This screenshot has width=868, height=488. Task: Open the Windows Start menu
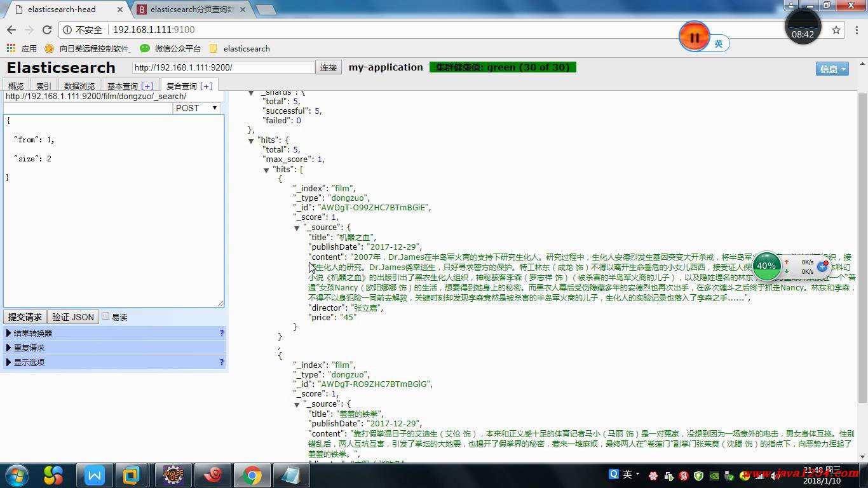[x=17, y=475]
